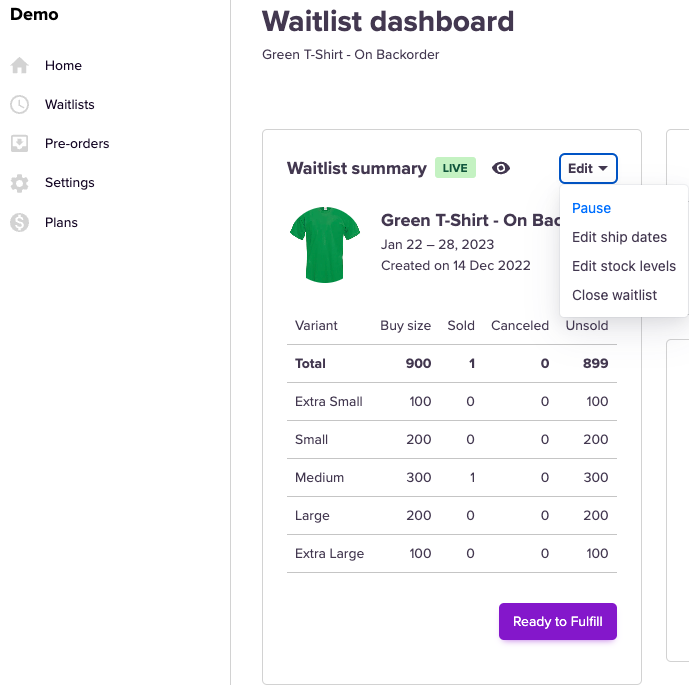Screen dimensions: 689x685
Task: Open the Home sidebar link
Action: point(63,66)
